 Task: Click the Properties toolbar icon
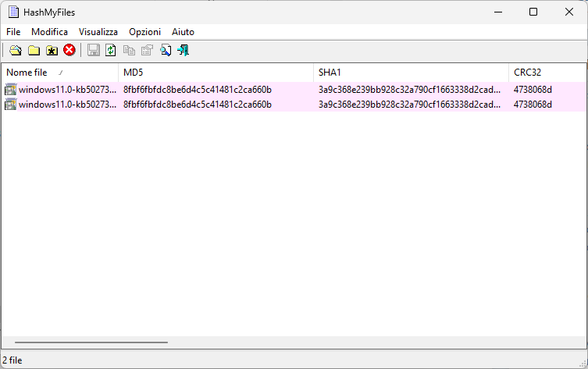click(x=147, y=50)
